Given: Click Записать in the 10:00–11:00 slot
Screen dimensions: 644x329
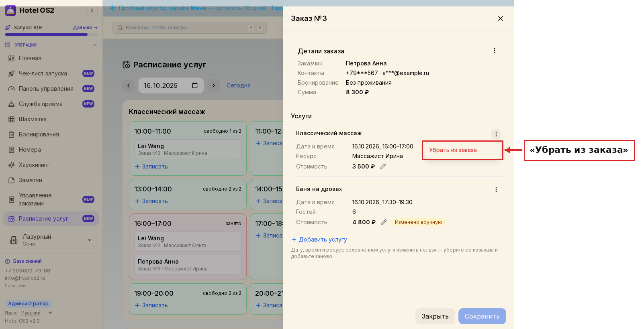Looking at the screenshot, I should point(151,167).
